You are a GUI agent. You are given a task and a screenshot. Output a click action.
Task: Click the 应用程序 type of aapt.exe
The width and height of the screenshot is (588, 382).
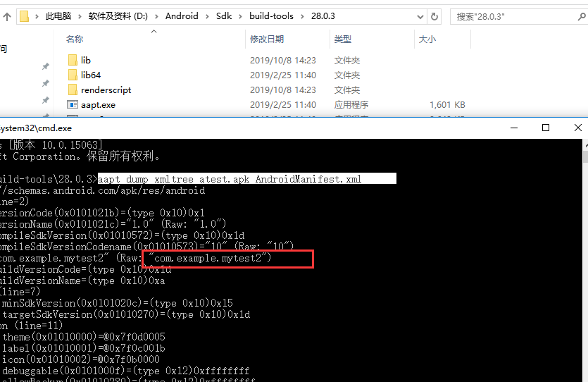351,105
